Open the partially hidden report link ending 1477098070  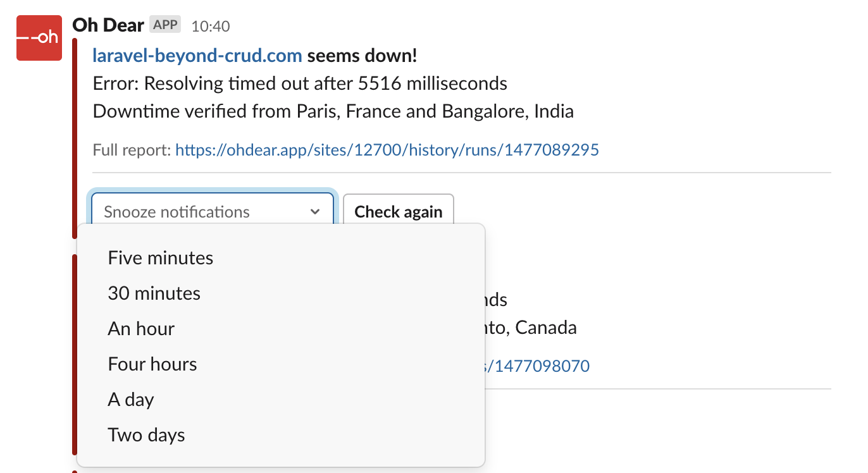coord(538,365)
